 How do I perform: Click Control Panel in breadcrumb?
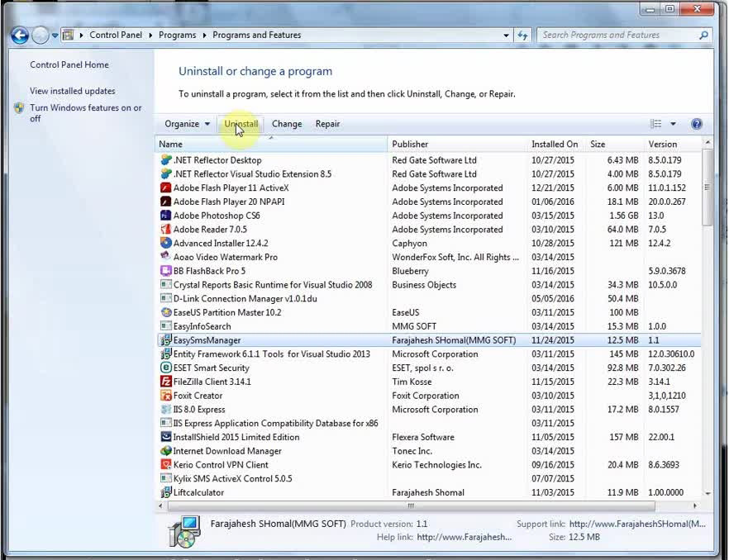tap(116, 35)
